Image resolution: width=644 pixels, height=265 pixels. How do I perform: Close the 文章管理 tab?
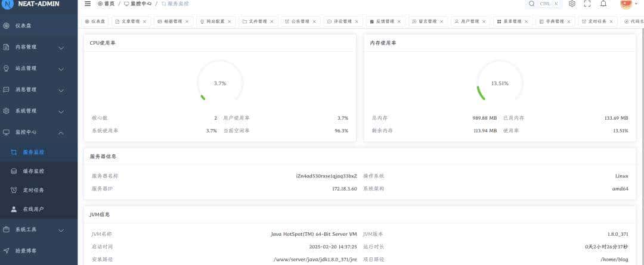[144, 21]
